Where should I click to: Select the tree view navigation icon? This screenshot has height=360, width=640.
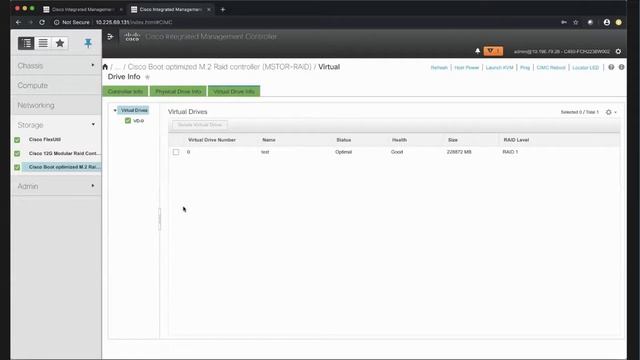click(x=26, y=43)
